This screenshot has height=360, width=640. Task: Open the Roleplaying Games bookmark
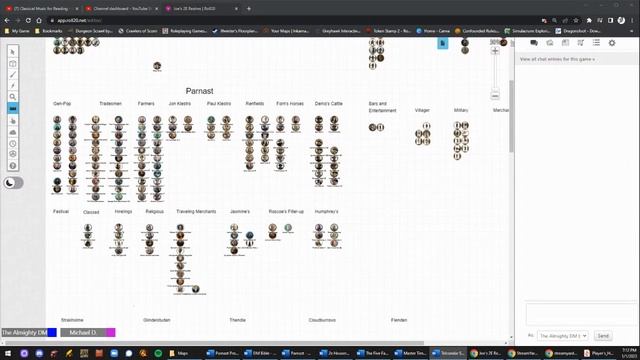coord(184,31)
